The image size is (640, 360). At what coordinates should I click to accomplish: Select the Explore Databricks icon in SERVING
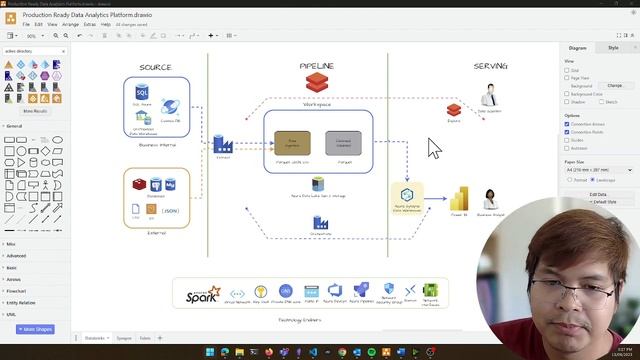coord(453,110)
